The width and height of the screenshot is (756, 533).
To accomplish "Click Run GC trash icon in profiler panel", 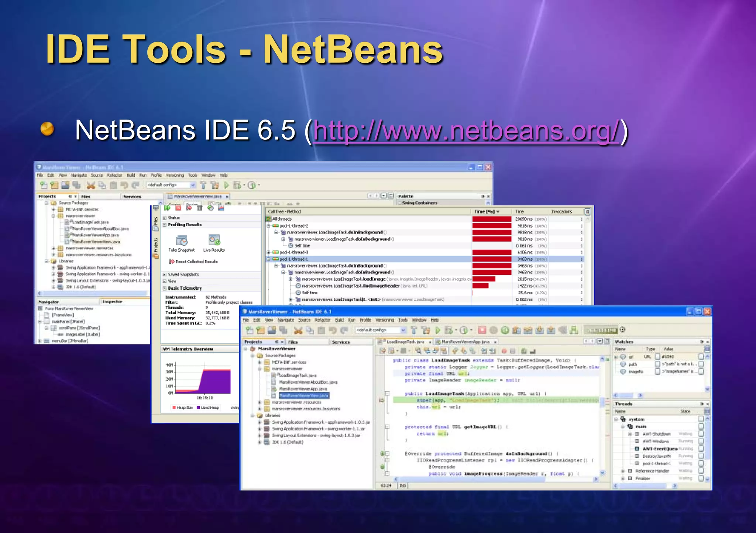I will tap(200, 208).
